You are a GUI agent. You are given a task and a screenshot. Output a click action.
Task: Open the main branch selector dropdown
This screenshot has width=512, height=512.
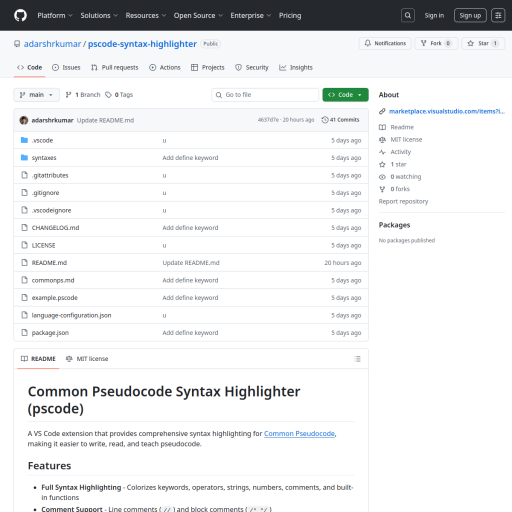[36, 95]
